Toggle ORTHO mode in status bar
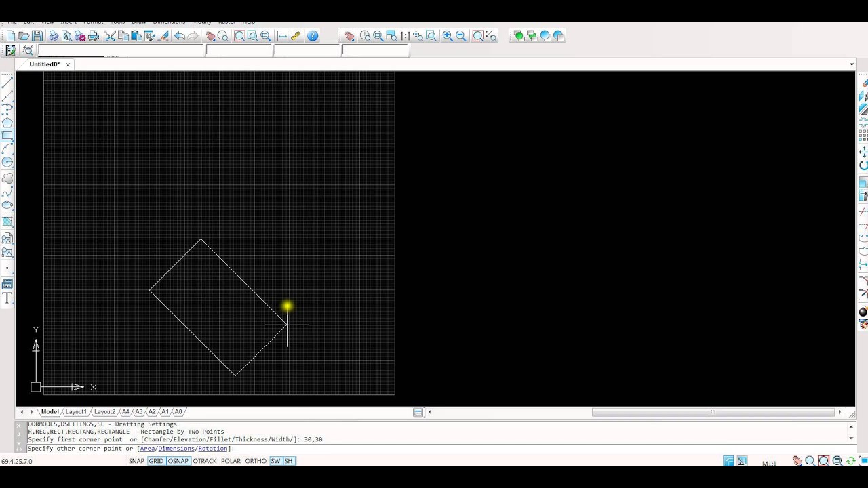Screen dimensions: 868x488 pyautogui.click(x=256, y=461)
